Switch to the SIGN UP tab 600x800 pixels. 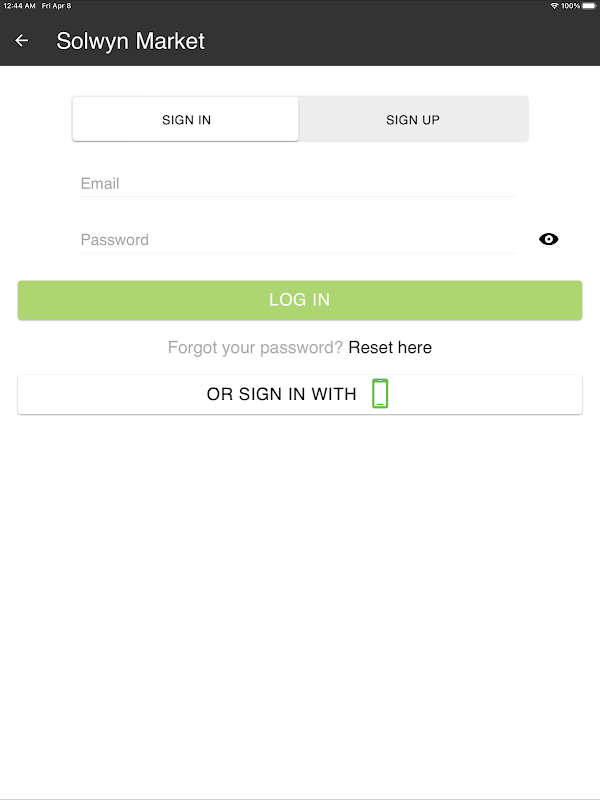tap(413, 120)
